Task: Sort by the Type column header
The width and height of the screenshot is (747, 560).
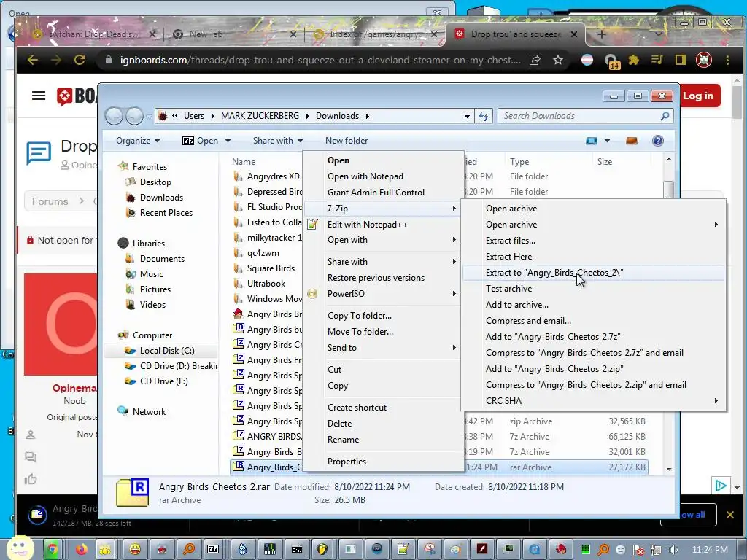Action: coord(519,162)
